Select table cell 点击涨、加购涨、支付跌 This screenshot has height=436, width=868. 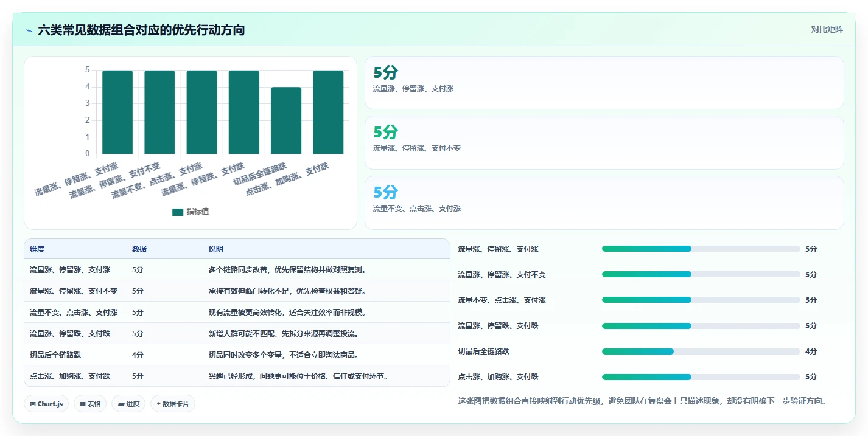(x=70, y=376)
